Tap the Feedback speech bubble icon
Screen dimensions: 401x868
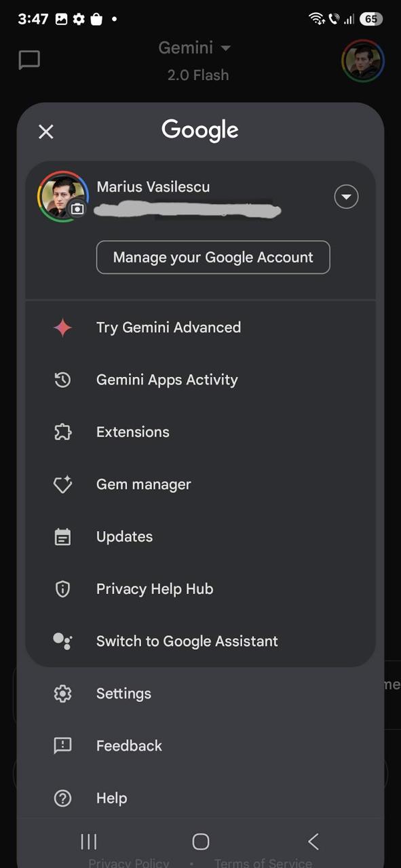pos(62,745)
